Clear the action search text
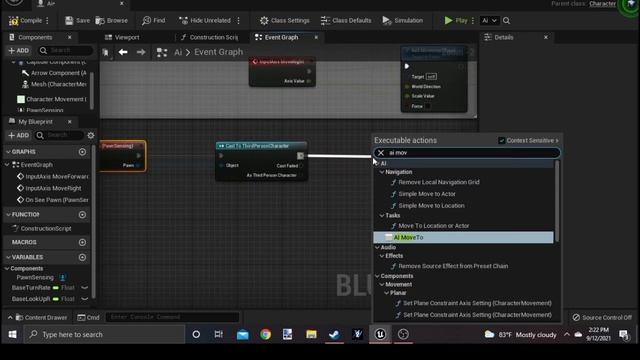The width and height of the screenshot is (640, 360). pos(381,153)
